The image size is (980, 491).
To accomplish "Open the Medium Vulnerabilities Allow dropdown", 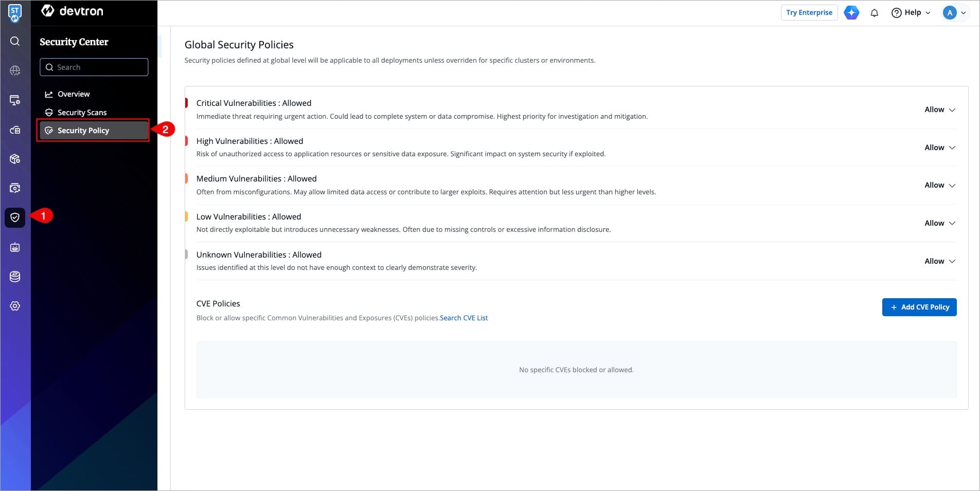I will pyautogui.click(x=939, y=185).
